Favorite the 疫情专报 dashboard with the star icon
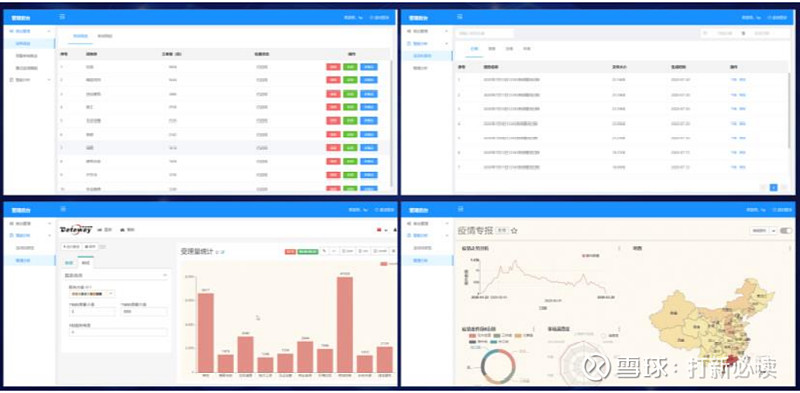 514,231
